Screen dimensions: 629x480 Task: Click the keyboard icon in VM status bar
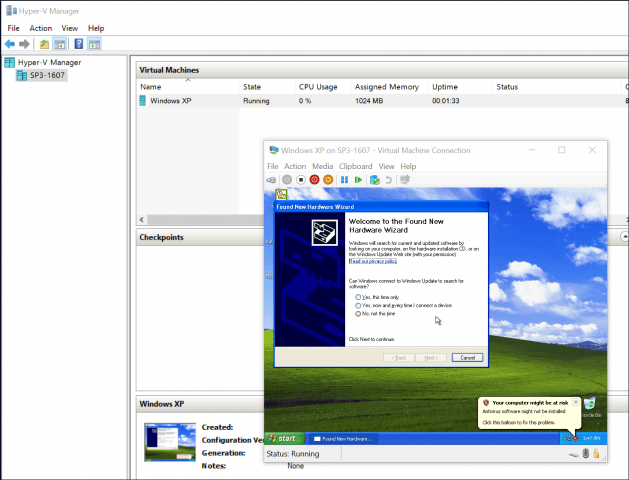(574, 455)
